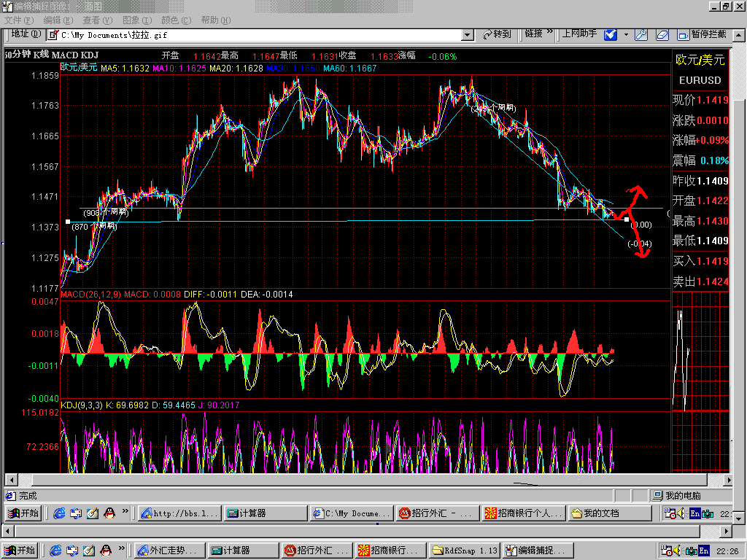
Task: Click the up arrow of the editor's vertical scrollbar
Action: pyautogui.click(x=739, y=35)
